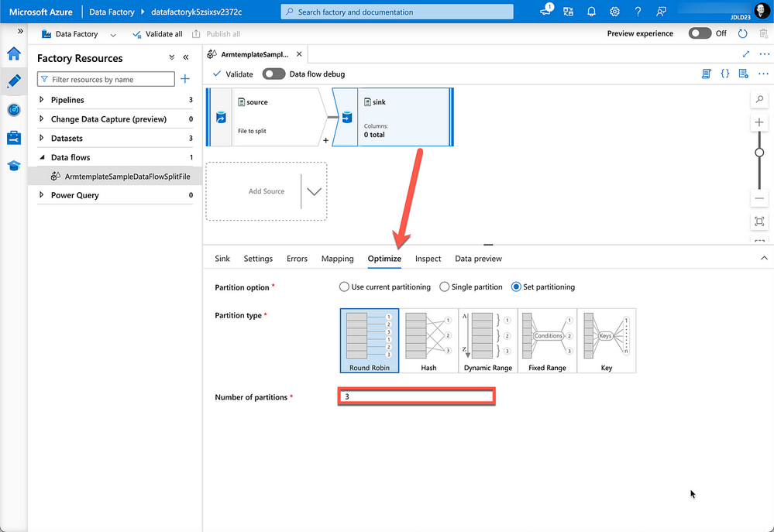Select Single partition option
Screen dimensions: 774x532
pos(471,287)
